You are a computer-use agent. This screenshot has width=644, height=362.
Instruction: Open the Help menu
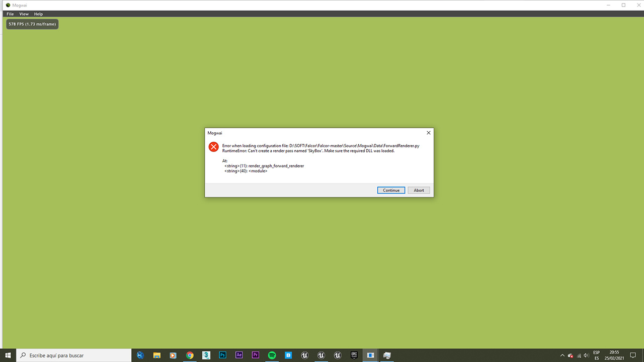(x=38, y=14)
